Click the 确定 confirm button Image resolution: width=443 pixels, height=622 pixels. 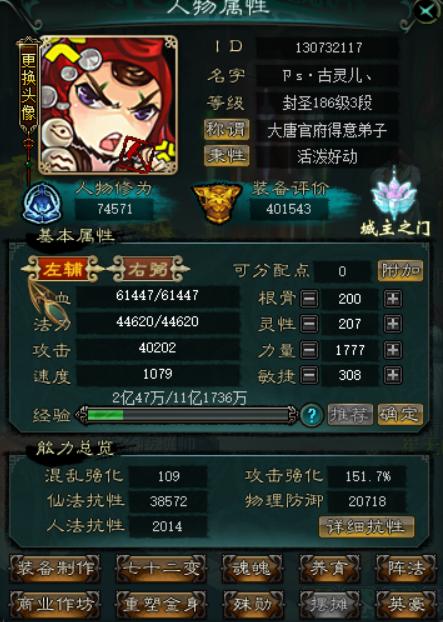[x=400, y=415]
